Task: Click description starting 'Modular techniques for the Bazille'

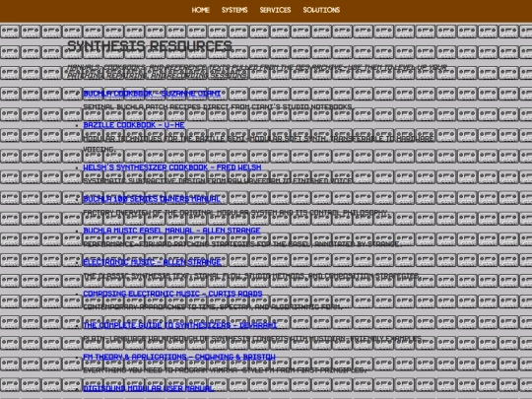Action: click(x=258, y=144)
